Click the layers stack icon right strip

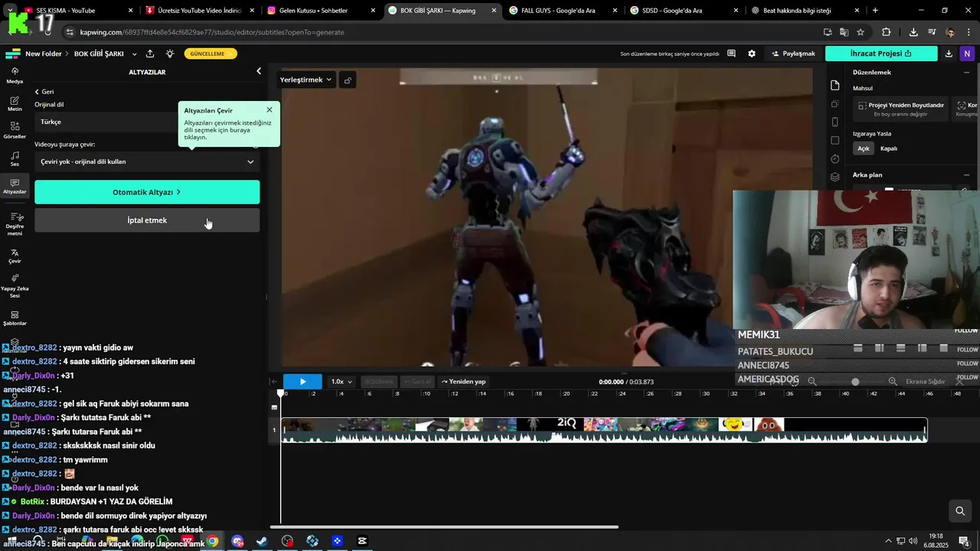835,177
